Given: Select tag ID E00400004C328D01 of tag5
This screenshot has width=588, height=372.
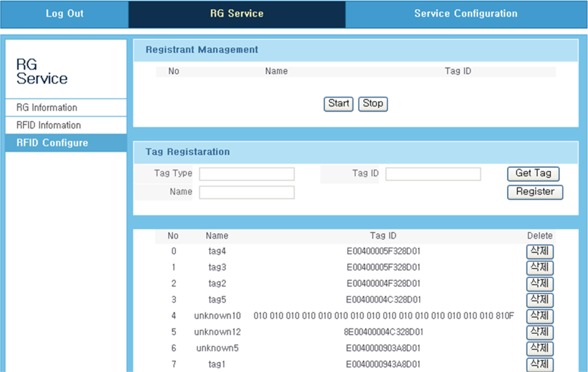Looking at the screenshot, I should pyautogui.click(x=383, y=300).
